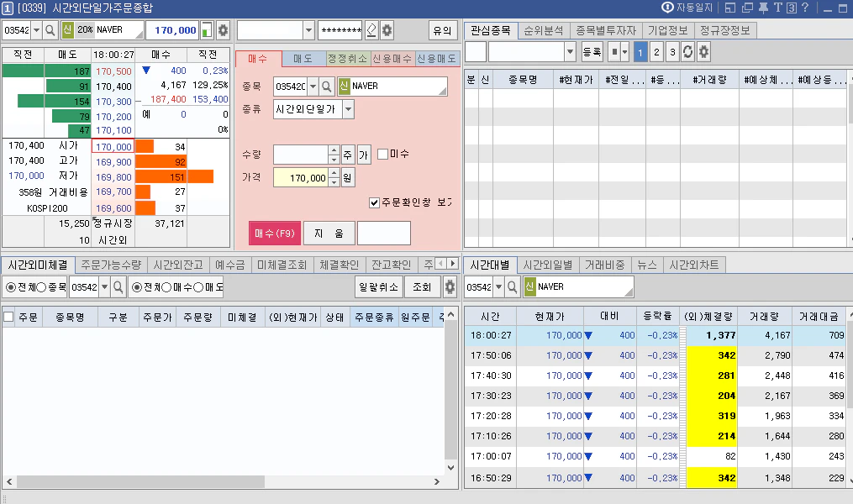Open the 순위분석 tab
Screen dimensions: 853x504
(x=544, y=30)
